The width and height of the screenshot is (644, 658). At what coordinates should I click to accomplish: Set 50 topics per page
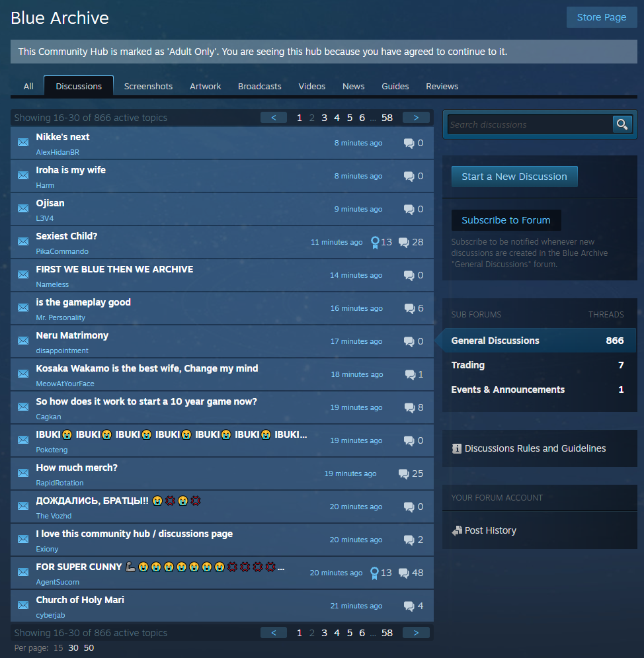click(89, 648)
